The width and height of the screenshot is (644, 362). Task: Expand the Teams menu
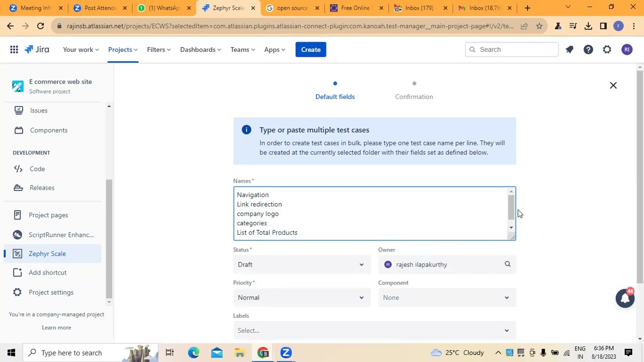pos(243,49)
